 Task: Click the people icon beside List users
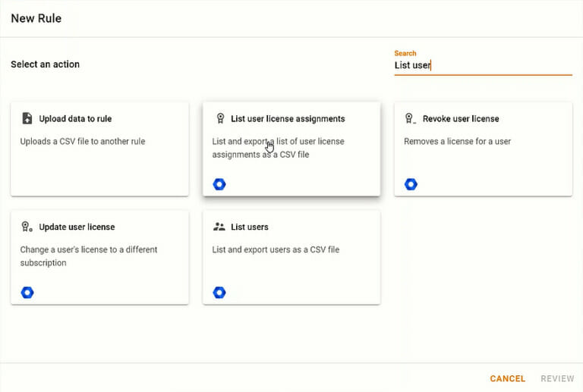click(x=219, y=227)
